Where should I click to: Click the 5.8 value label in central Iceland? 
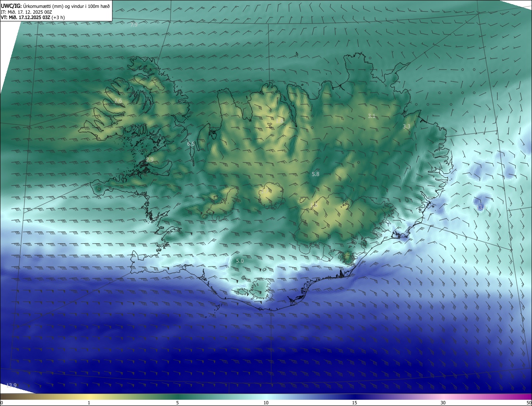315,174
